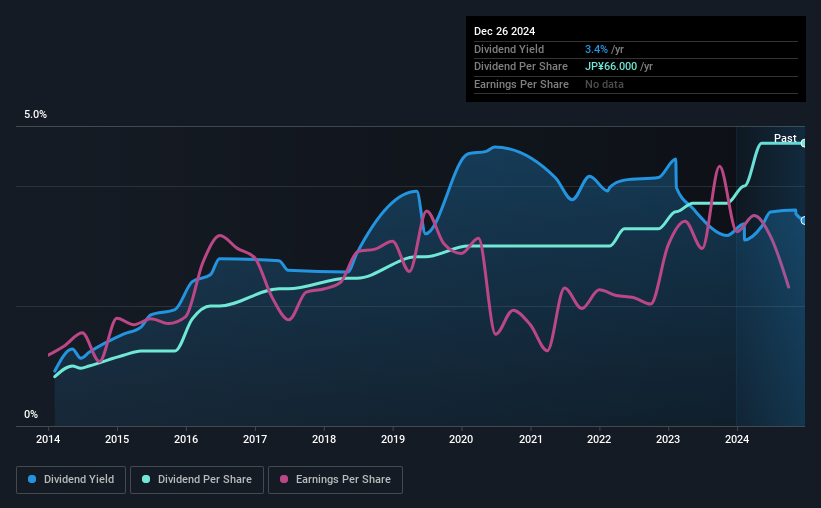The image size is (821, 508).
Task: Click the Dividend Yield end-point marker
Action: (x=804, y=220)
